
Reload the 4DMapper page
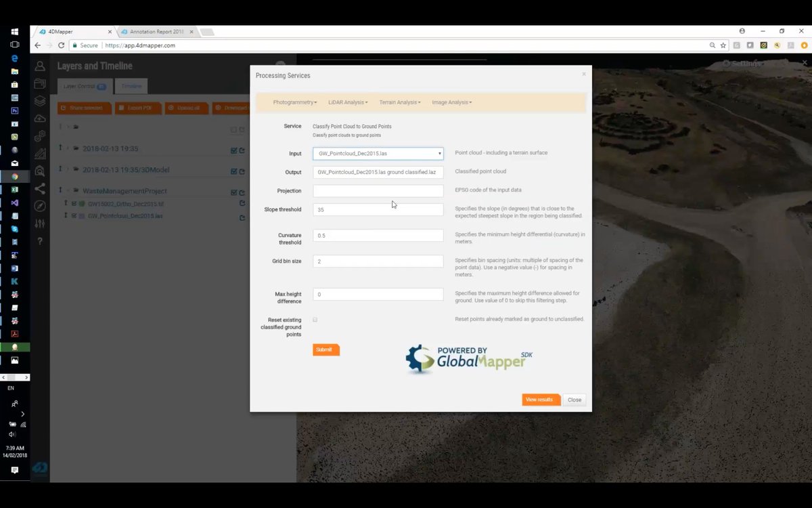point(61,45)
